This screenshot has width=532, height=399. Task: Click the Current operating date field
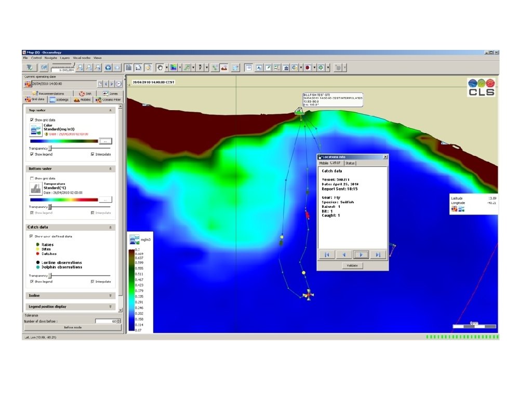coord(64,84)
